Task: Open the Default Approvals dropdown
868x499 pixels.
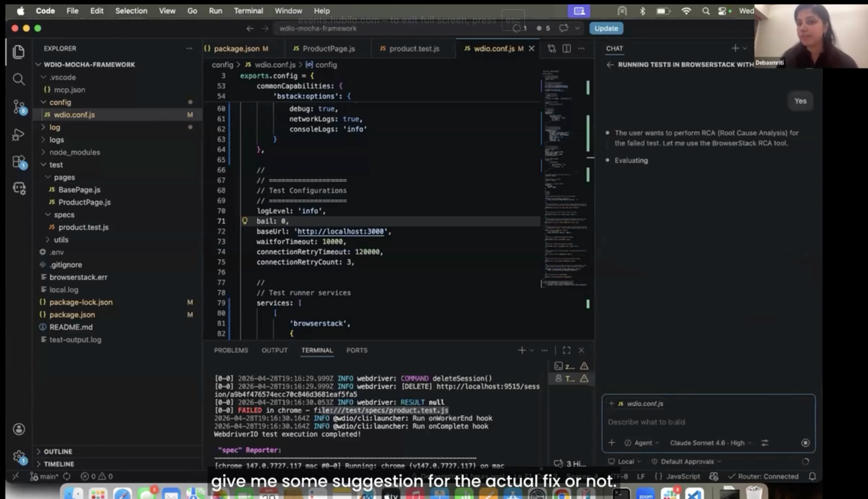Action: click(686, 461)
